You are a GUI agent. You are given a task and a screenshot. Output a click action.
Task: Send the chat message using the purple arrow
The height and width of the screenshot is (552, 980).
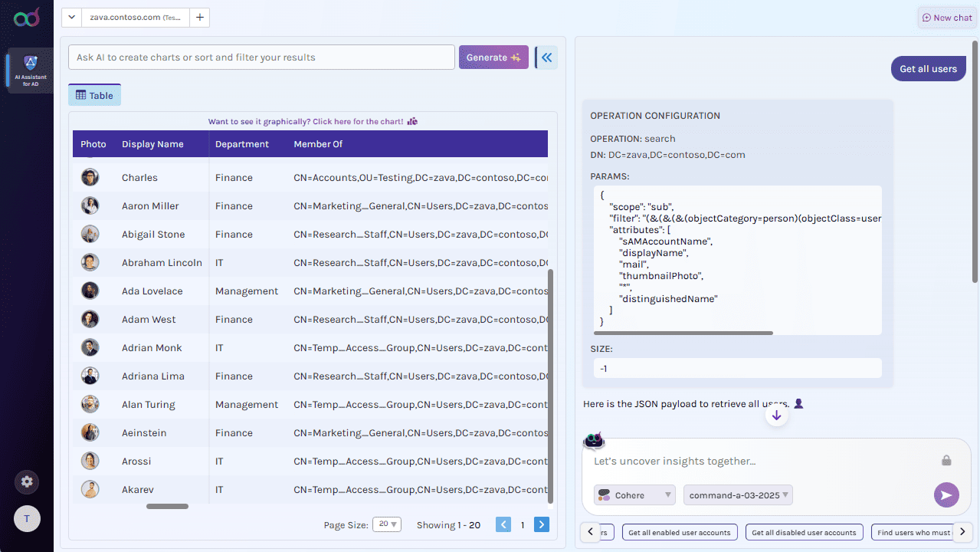click(x=946, y=495)
